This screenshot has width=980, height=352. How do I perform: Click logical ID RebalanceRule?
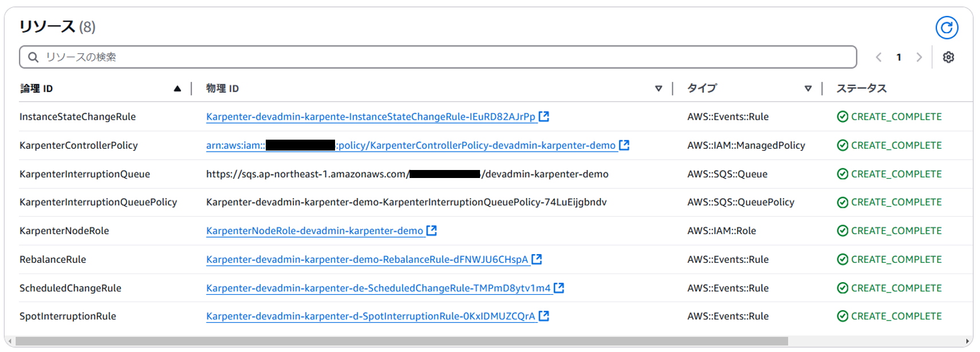[x=53, y=259]
